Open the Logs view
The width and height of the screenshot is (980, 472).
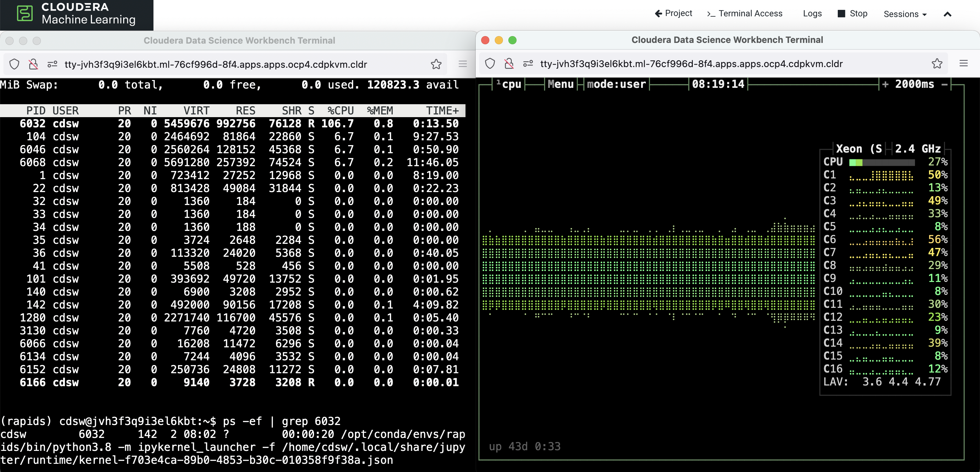pyautogui.click(x=812, y=14)
